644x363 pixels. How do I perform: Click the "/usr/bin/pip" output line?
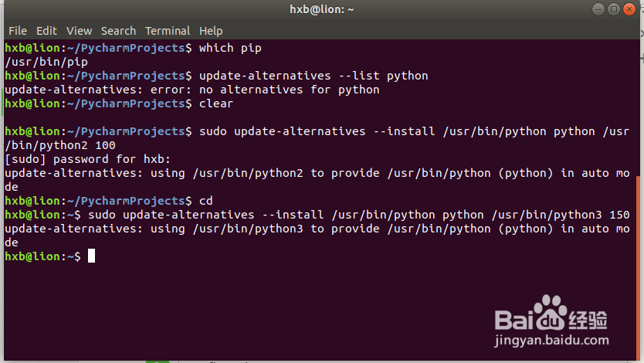point(46,62)
